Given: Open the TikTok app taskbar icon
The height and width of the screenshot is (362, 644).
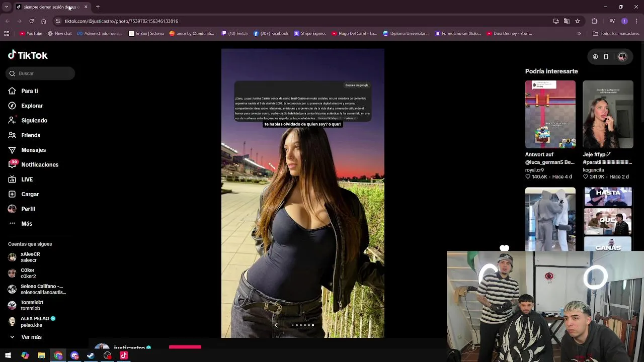Looking at the screenshot, I should [124, 355].
